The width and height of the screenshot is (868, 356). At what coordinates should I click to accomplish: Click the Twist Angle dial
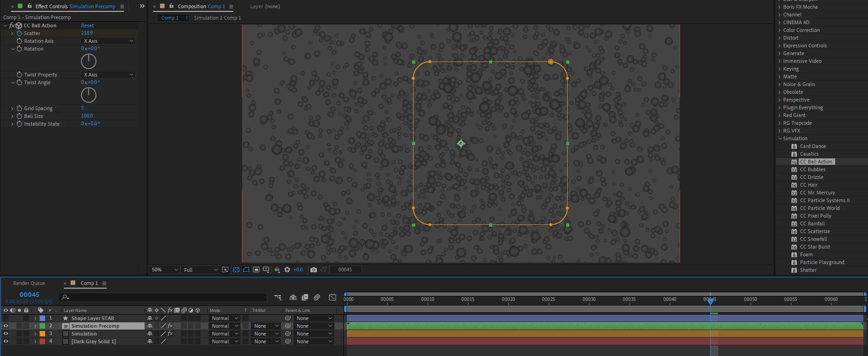[x=88, y=95]
